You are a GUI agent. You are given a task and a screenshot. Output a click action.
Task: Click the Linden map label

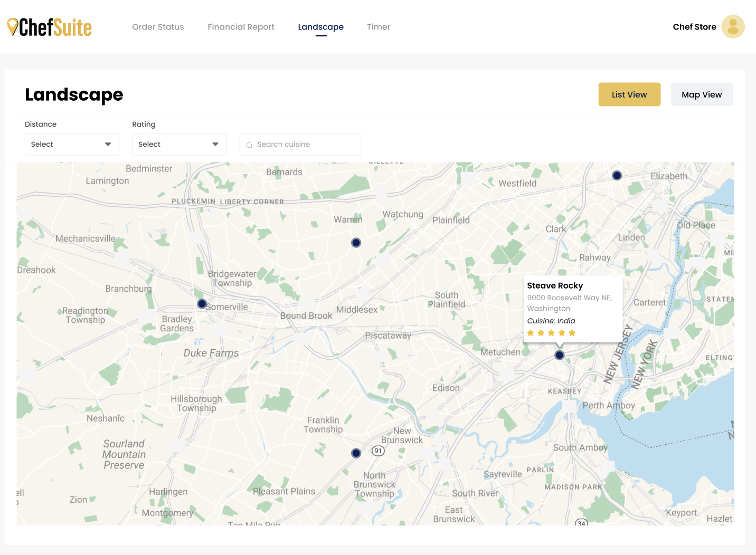point(631,237)
